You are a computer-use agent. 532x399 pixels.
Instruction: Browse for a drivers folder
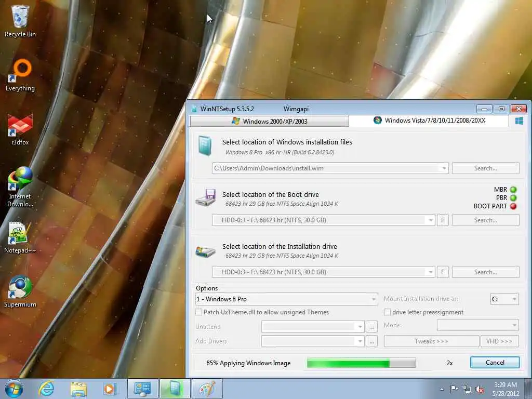(372, 341)
